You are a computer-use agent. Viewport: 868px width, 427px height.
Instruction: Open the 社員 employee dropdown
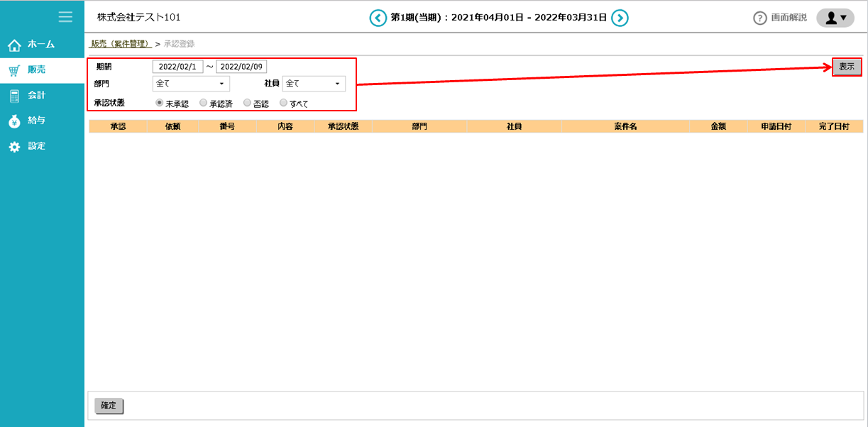313,84
